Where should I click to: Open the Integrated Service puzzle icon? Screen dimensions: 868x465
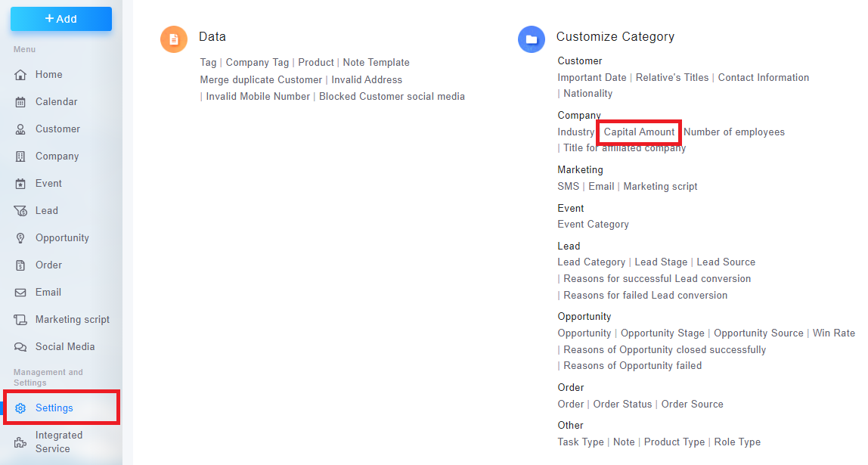point(20,442)
